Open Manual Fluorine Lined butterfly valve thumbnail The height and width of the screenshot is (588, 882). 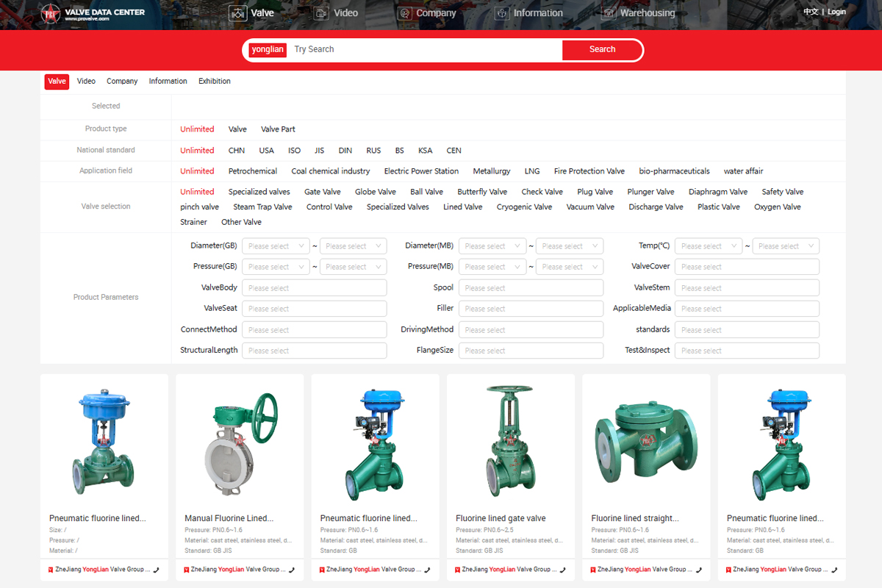tap(240, 441)
